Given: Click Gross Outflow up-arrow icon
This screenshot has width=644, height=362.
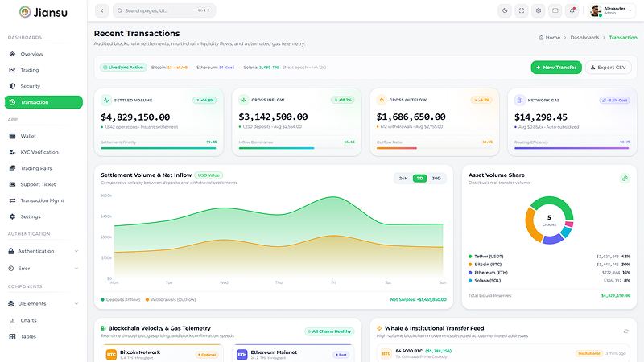Looking at the screenshot, I should pyautogui.click(x=382, y=100).
